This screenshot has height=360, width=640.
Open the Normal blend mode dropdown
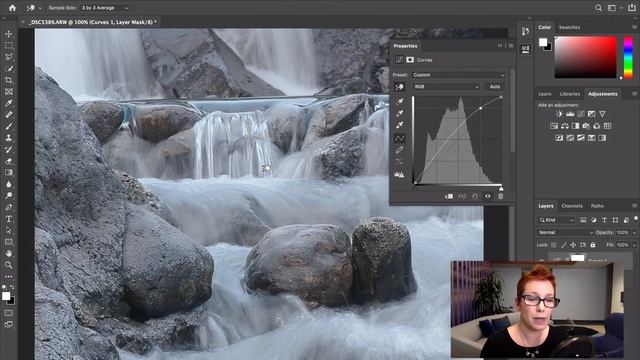[x=565, y=232]
